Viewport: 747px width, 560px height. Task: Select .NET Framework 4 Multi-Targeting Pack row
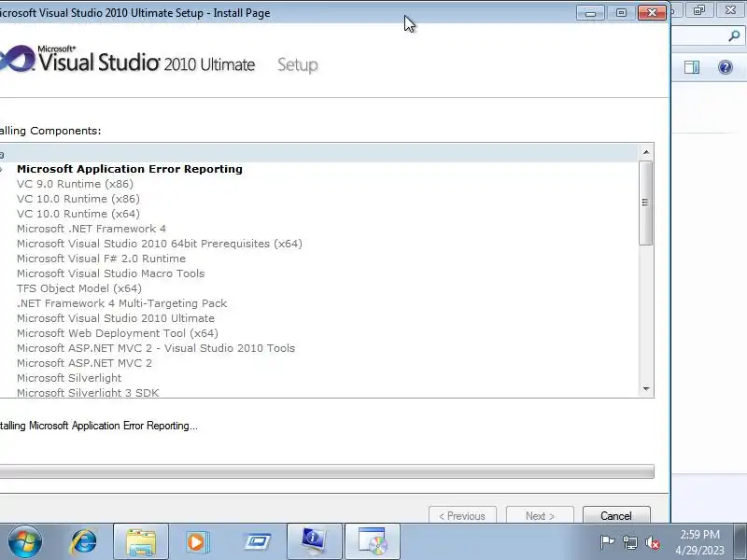pyautogui.click(x=122, y=303)
